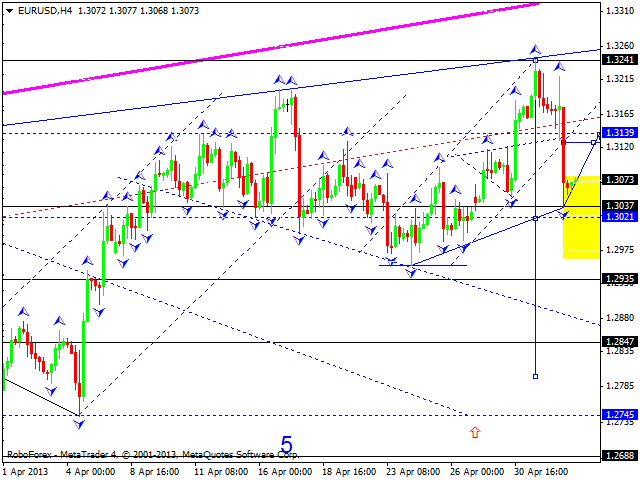Select the large blue wave number 5
This screenshot has height=480, width=640.
click(287, 444)
